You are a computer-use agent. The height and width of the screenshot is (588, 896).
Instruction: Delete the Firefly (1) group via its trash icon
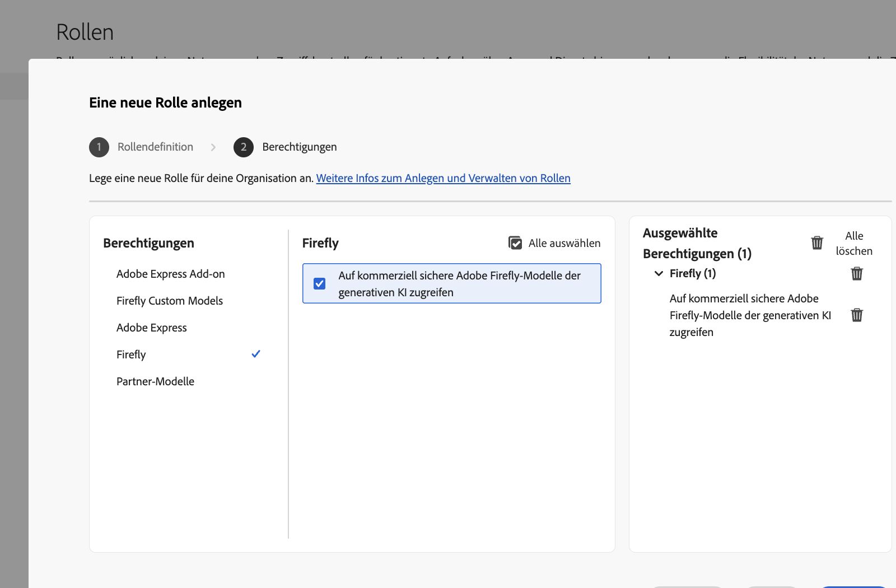(x=857, y=274)
